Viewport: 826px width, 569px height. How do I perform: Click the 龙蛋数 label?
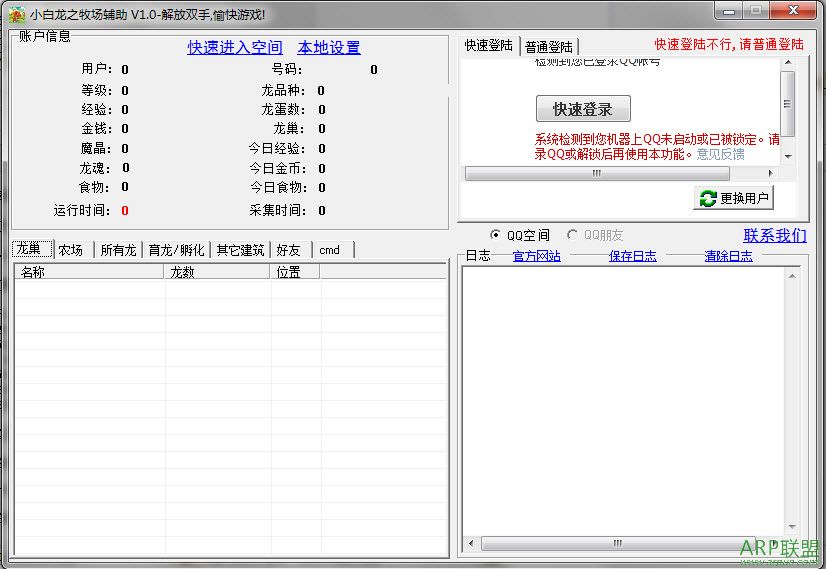coord(283,109)
